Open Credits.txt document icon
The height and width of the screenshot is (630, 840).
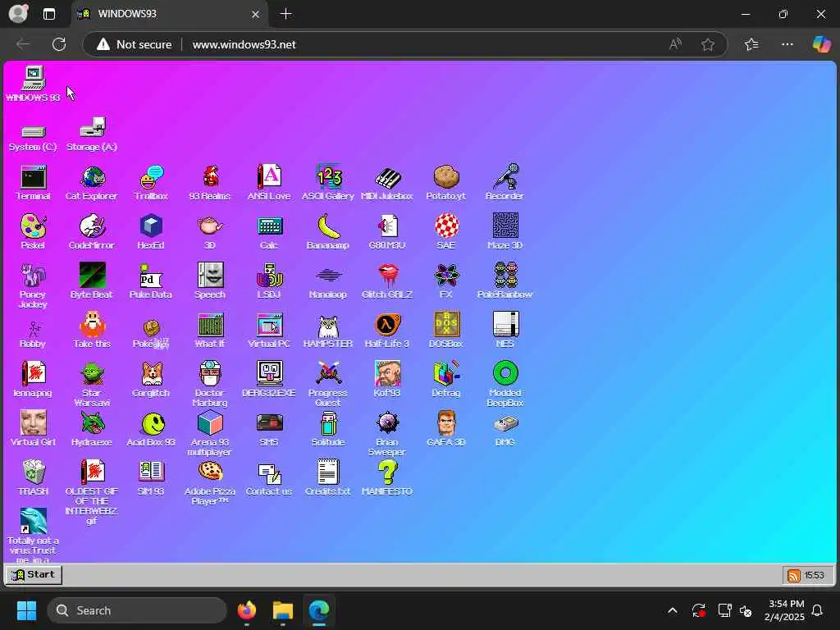click(x=328, y=478)
